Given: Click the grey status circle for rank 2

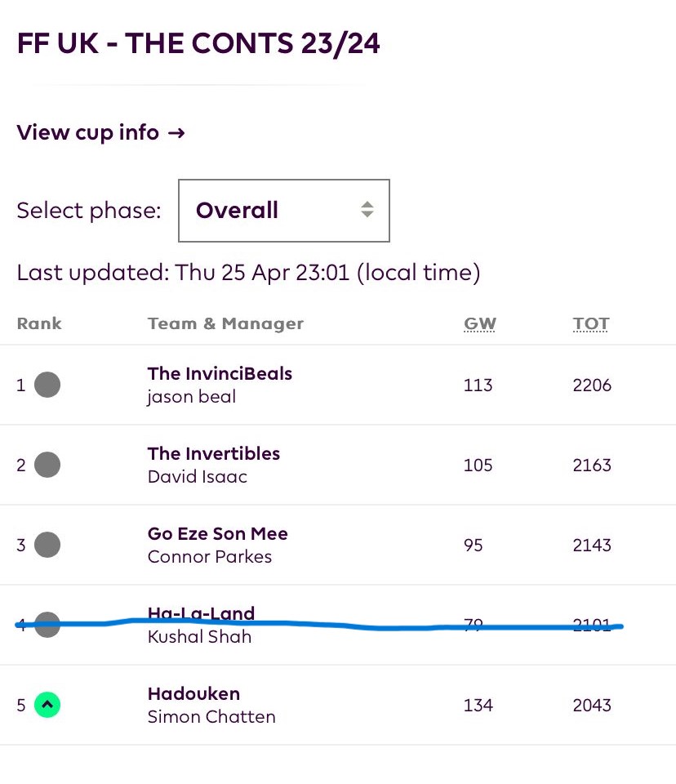Looking at the screenshot, I should [x=47, y=465].
